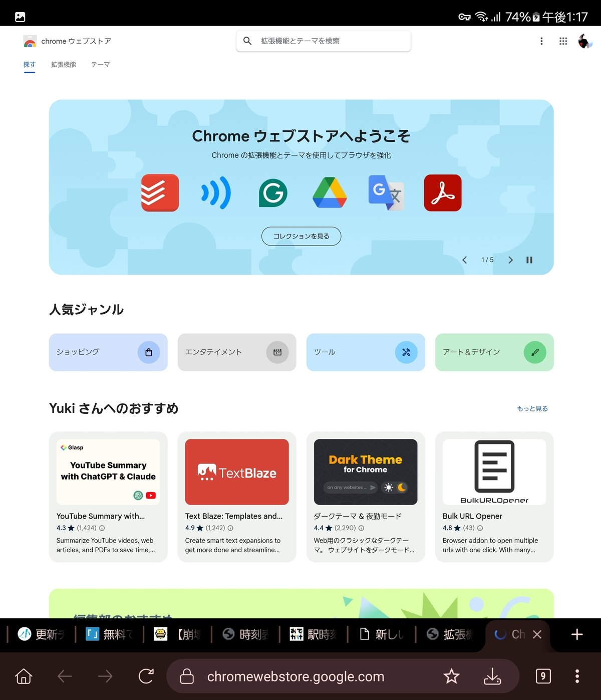The height and width of the screenshot is (700, 601).
Task: Click the blue sound waves icon in banner
Action: 216,192
